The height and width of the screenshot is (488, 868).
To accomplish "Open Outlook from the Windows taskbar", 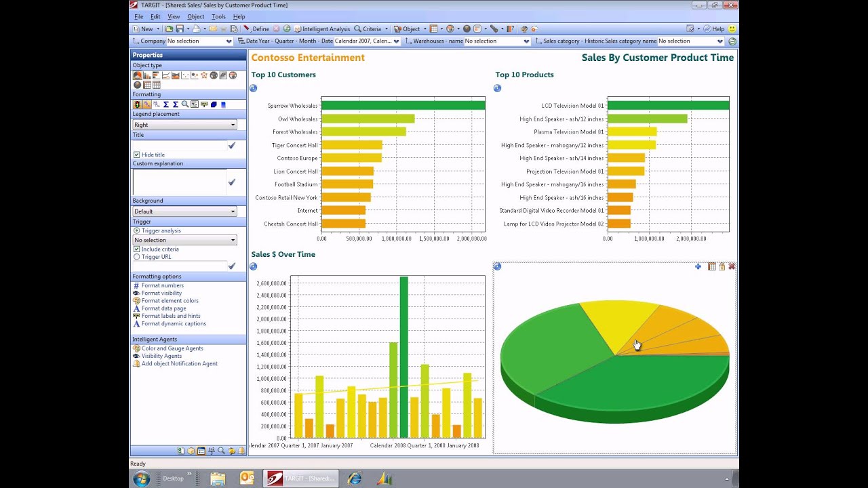I will pyautogui.click(x=248, y=478).
